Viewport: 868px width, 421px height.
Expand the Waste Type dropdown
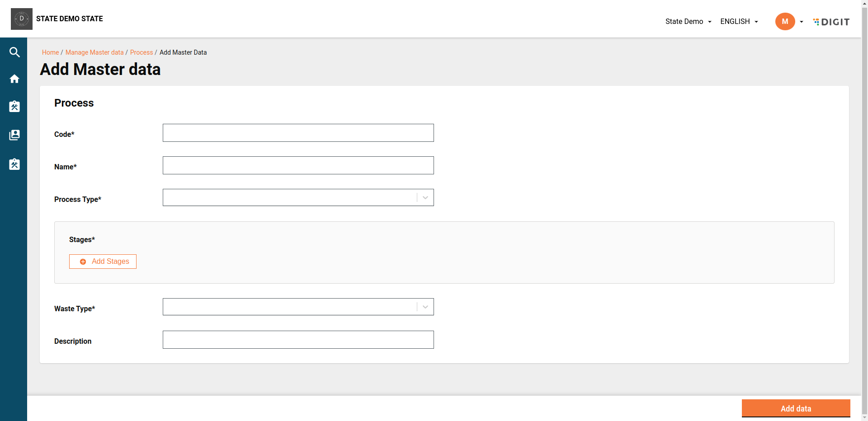(425, 307)
